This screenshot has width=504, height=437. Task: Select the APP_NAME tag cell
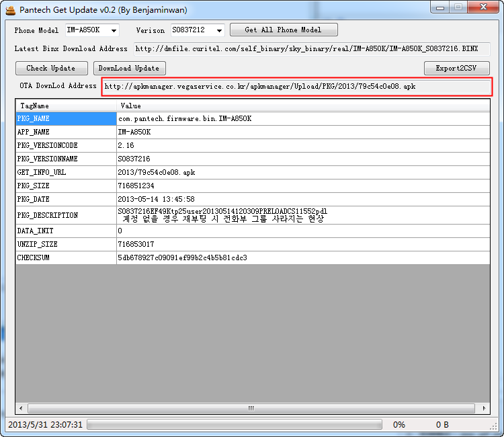(x=66, y=132)
